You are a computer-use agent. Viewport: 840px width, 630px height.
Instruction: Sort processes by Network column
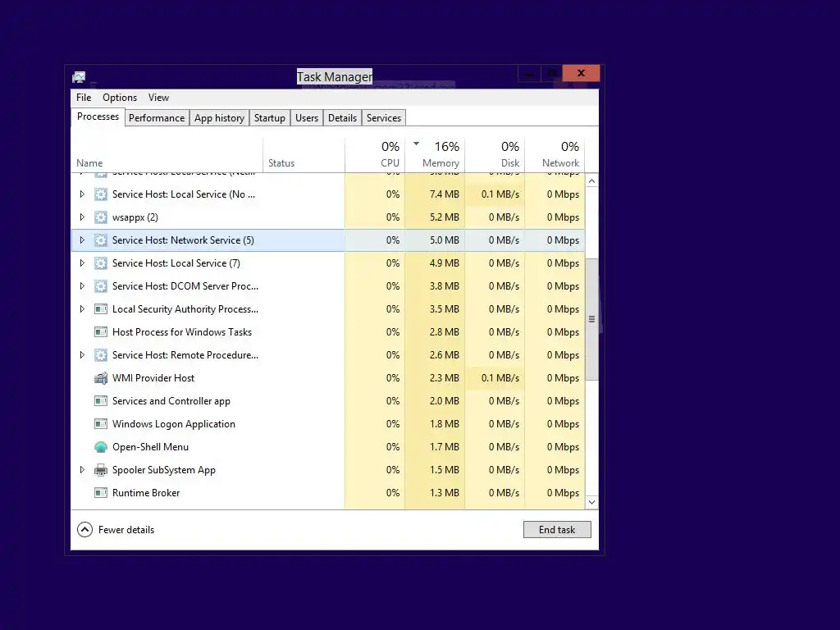tap(555, 155)
